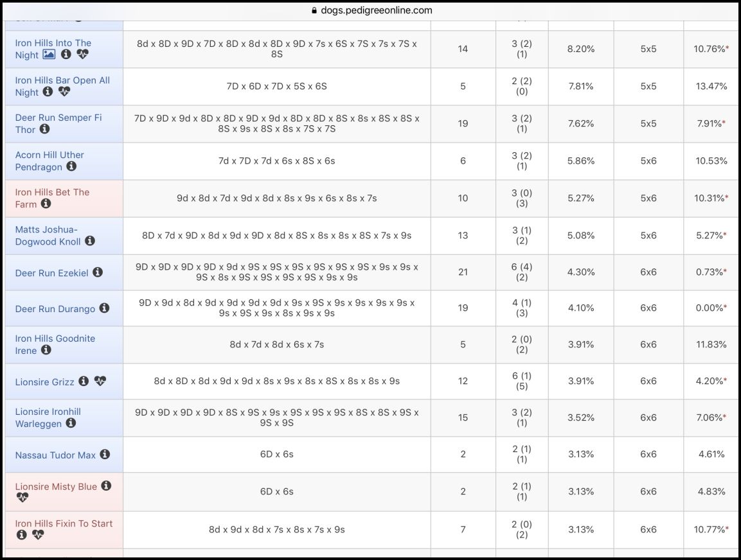Open Lionsire Ironhill Warleggen link
Image resolution: width=741 pixels, height=560 pixels.
(x=48, y=418)
